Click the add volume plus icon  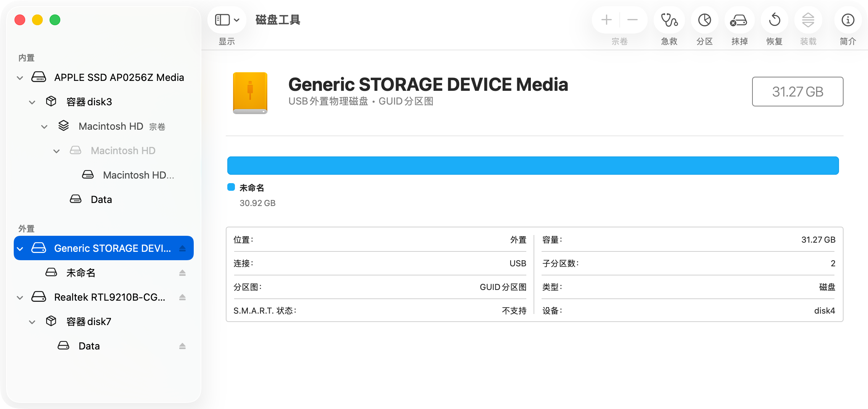[x=606, y=20]
